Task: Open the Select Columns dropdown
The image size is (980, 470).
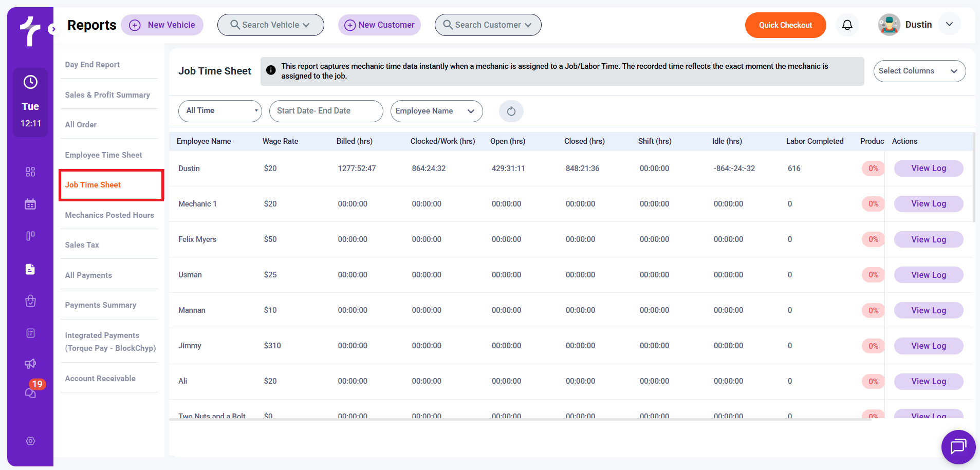Action: [x=919, y=71]
